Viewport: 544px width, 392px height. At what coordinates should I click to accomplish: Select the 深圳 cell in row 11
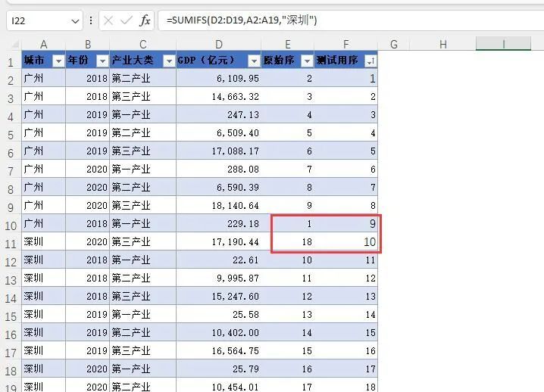(43, 243)
